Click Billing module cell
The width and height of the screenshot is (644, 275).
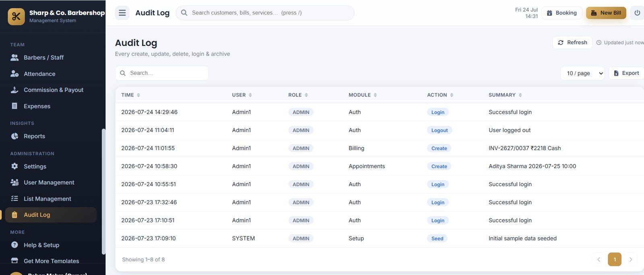(356, 148)
